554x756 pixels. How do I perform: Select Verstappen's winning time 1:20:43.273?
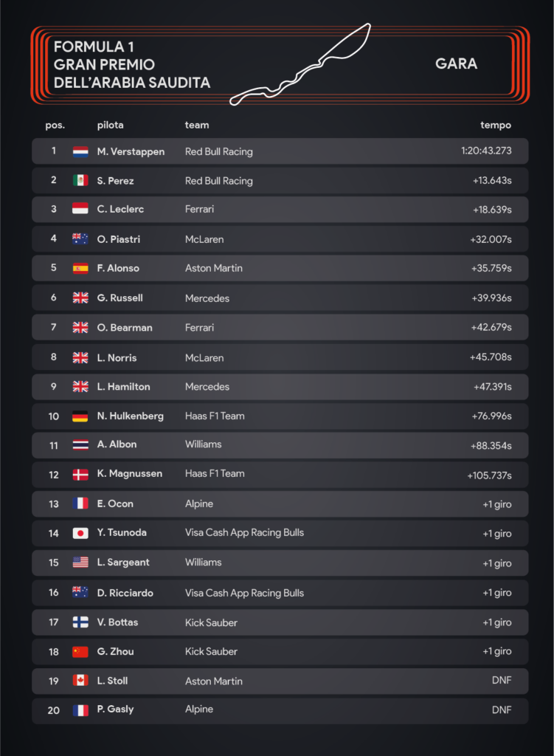click(486, 151)
